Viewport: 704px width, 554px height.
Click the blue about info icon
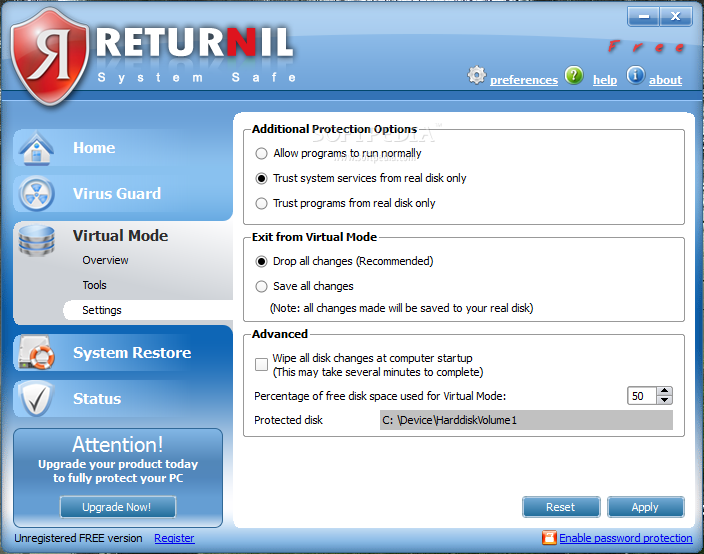(x=635, y=75)
